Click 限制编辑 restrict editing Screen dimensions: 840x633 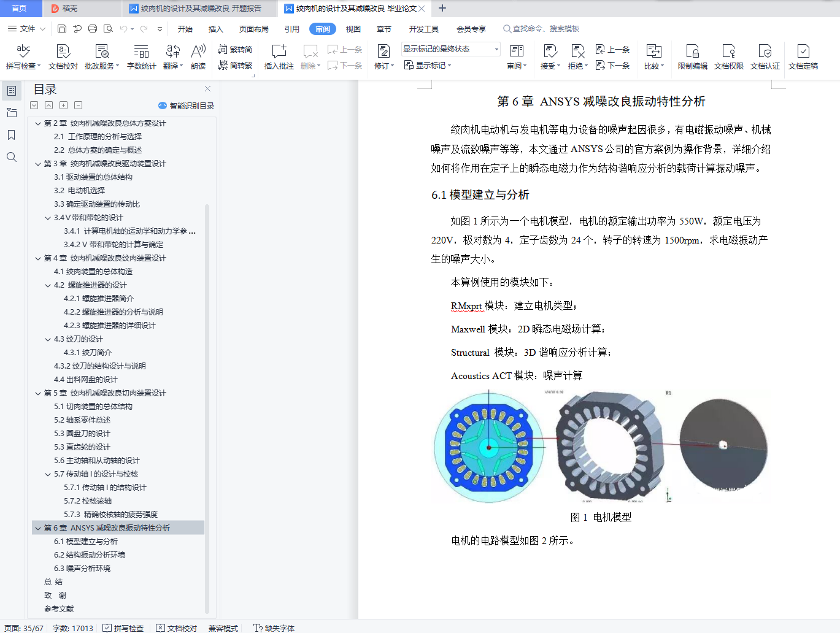pos(693,56)
